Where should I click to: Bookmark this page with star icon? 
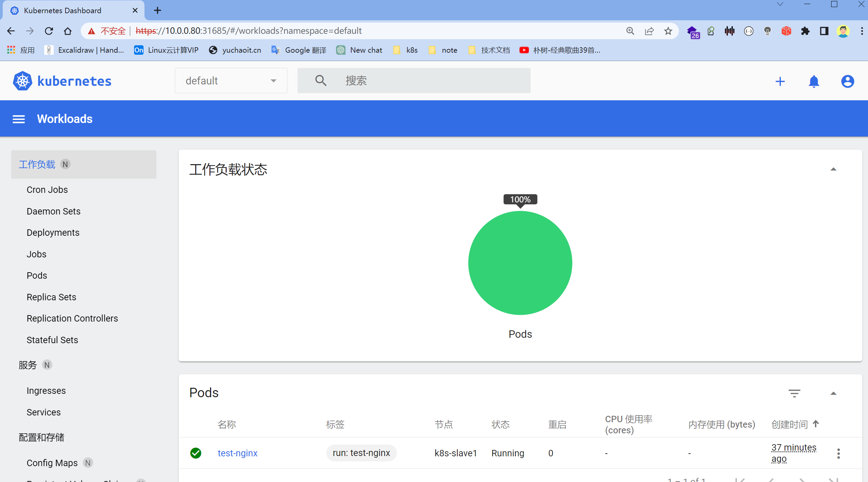click(668, 31)
